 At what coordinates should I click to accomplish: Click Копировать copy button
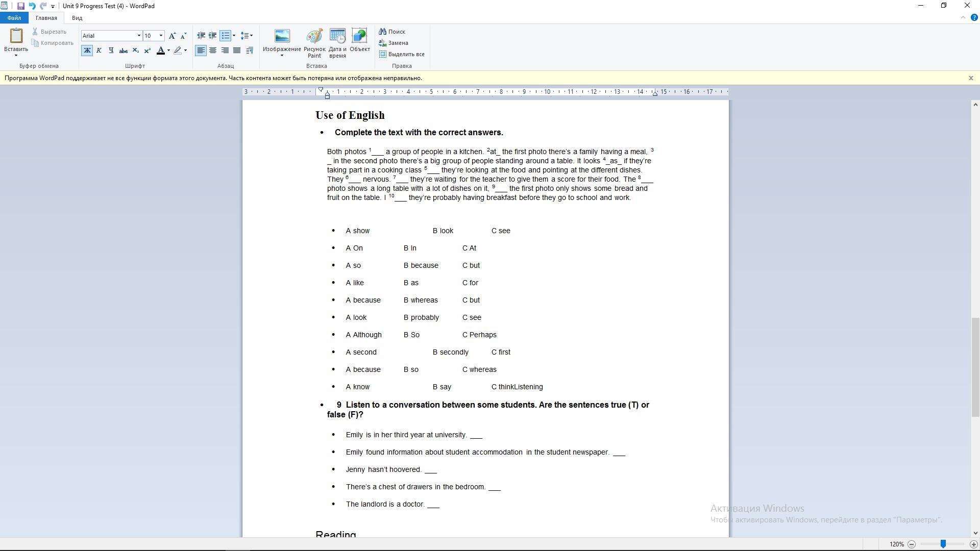(53, 43)
